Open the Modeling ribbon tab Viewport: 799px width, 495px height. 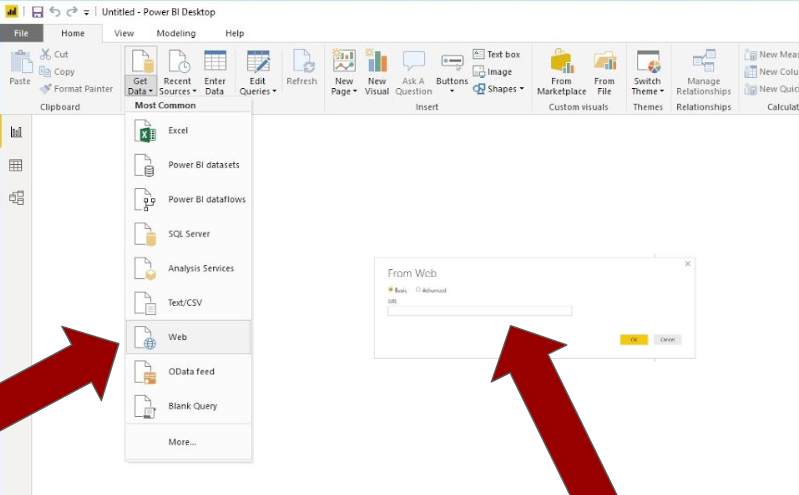[176, 33]
